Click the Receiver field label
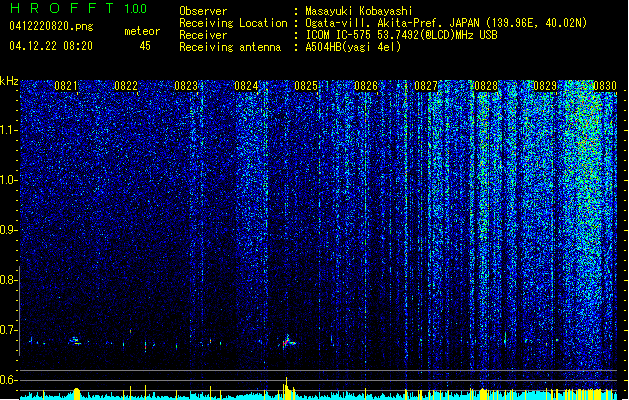The height and width of the screenshot is (400, 629). (x=203, y=35)
